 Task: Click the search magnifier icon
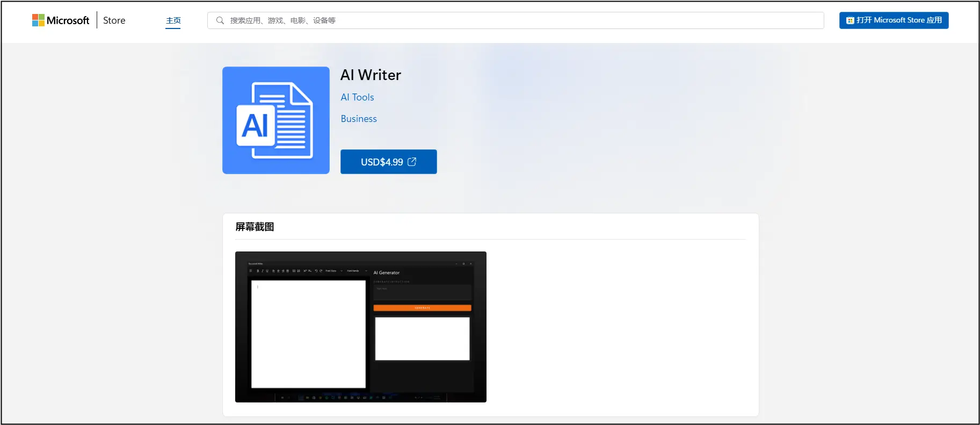(220, 20)
